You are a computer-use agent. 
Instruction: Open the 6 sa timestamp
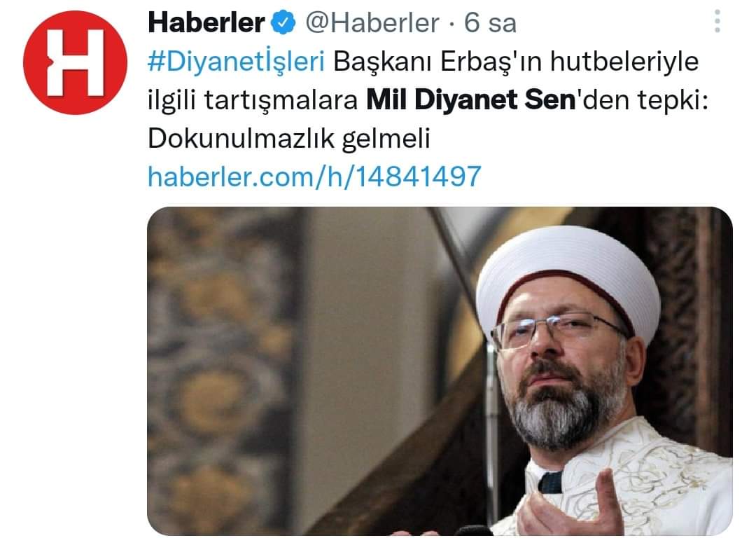(x=490, y=22)
